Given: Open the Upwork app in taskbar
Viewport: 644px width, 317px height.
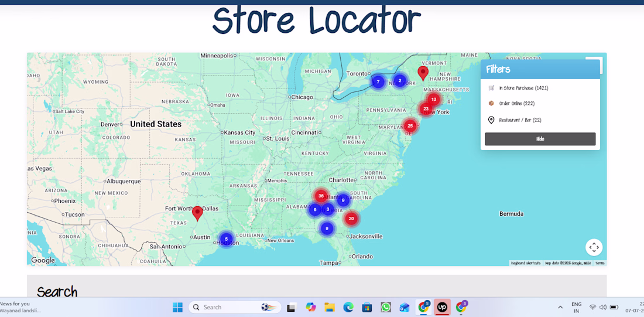Looking at the screenshot, I should [x=442, y=307].
